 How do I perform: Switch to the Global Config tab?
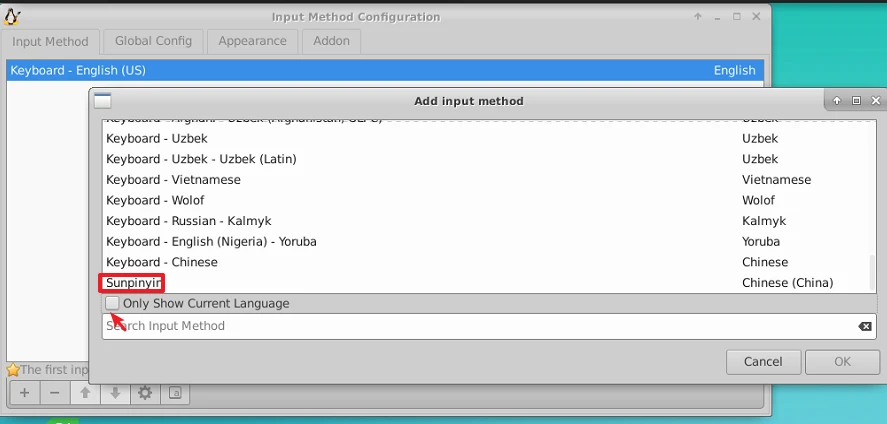point(154,41)
